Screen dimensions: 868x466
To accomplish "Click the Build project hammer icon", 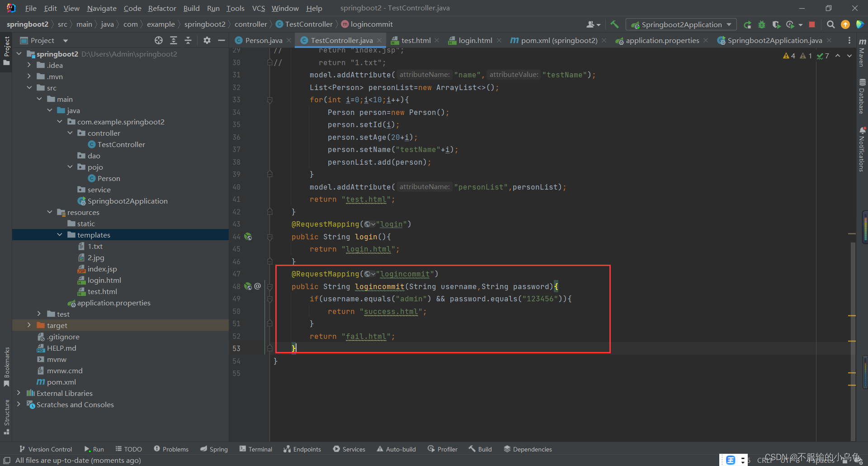I will [x=614, y=24].
